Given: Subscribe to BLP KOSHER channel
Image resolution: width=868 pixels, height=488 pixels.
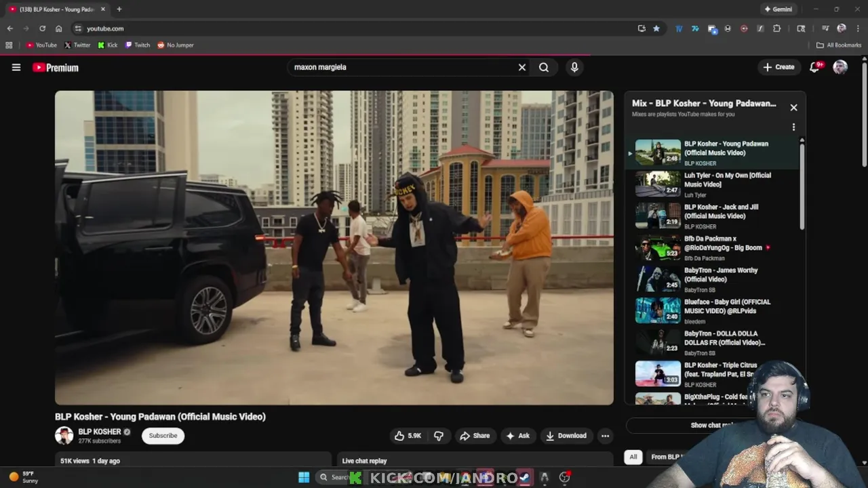Looking at the screenshot, I should pos(163,436).
